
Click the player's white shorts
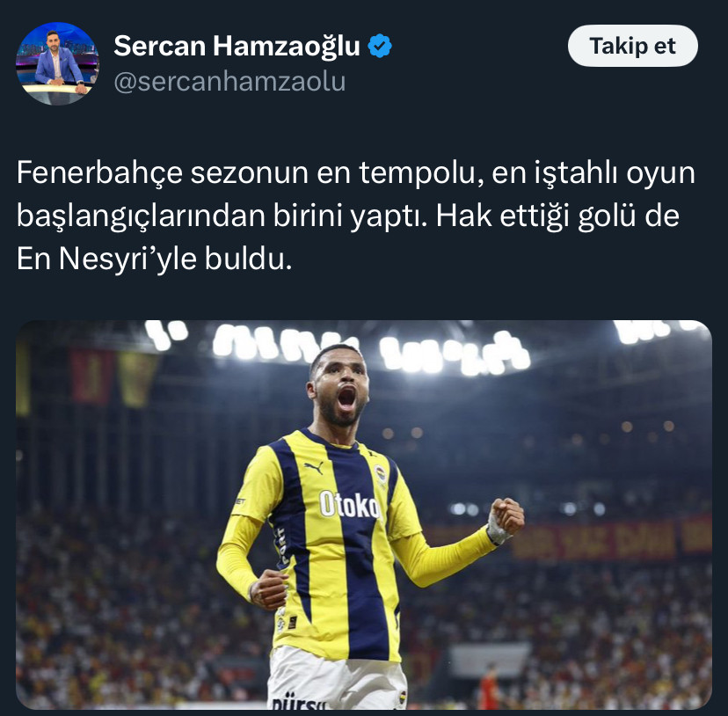coord(338,679)
